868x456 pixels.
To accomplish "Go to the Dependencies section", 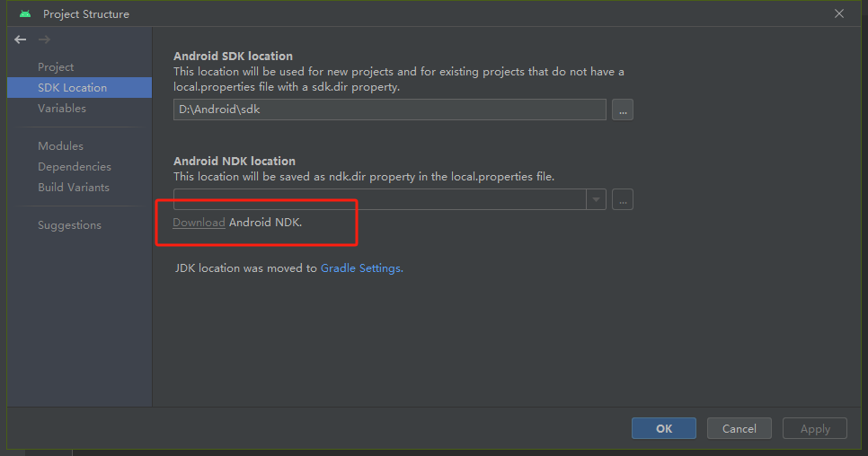I will click(x=75, y=167).
